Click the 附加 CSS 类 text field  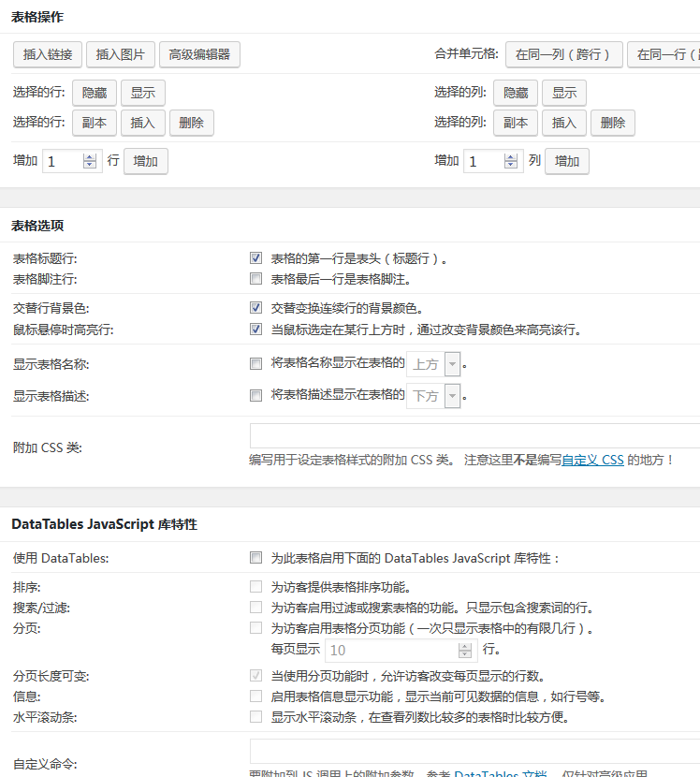(x=474, y=436)
